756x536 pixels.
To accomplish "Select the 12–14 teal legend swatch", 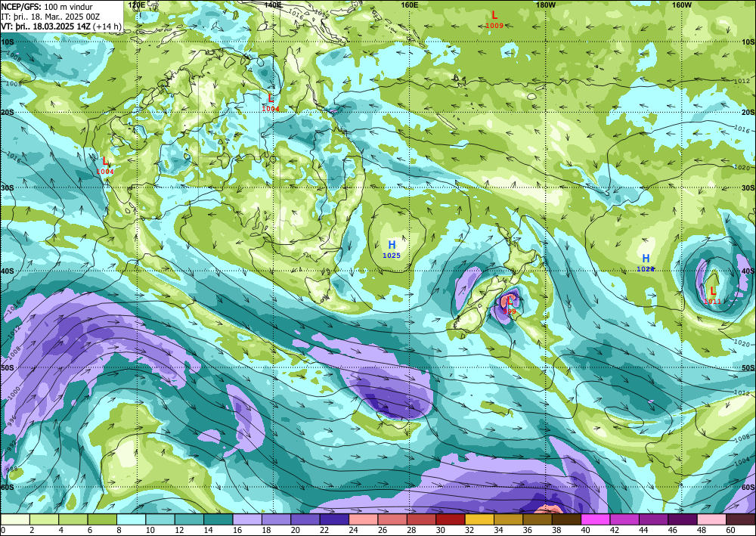I will tap(190, 519).
